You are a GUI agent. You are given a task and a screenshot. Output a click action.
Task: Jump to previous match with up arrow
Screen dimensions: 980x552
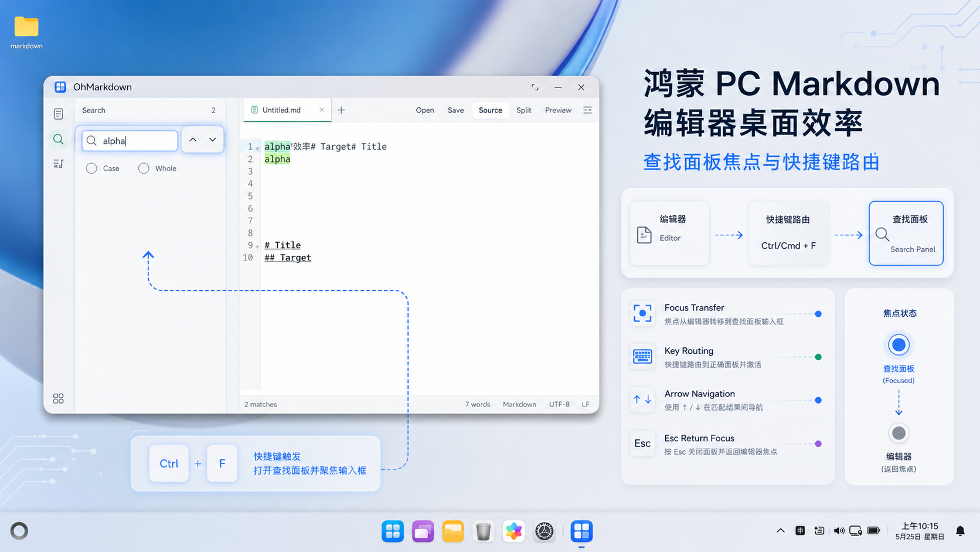193,140
